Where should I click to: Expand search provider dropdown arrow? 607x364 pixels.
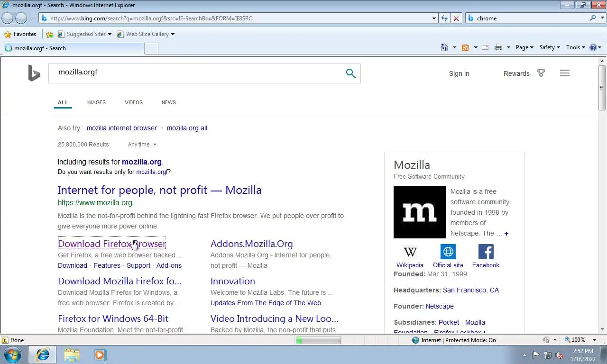602,18
